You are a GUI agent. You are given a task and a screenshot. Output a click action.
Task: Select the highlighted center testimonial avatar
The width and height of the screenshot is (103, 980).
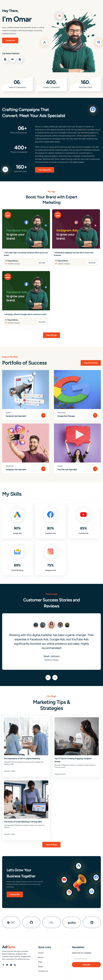[51, 624]
